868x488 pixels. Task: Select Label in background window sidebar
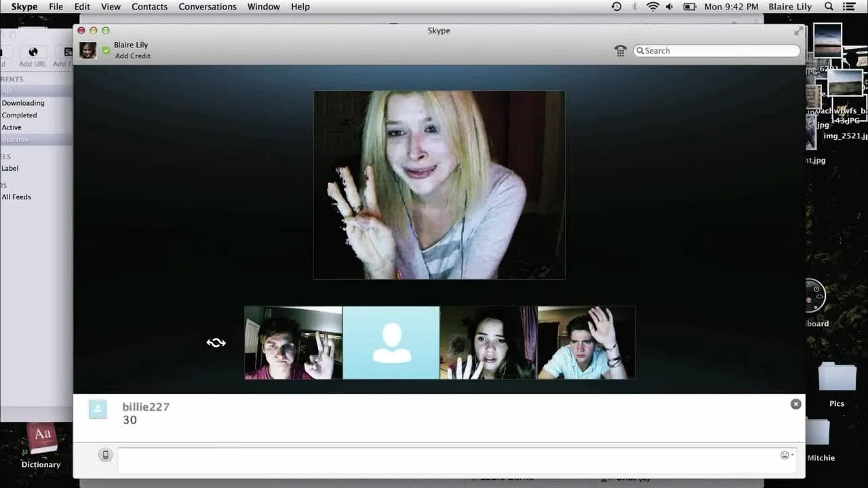(x=10, y=168)
